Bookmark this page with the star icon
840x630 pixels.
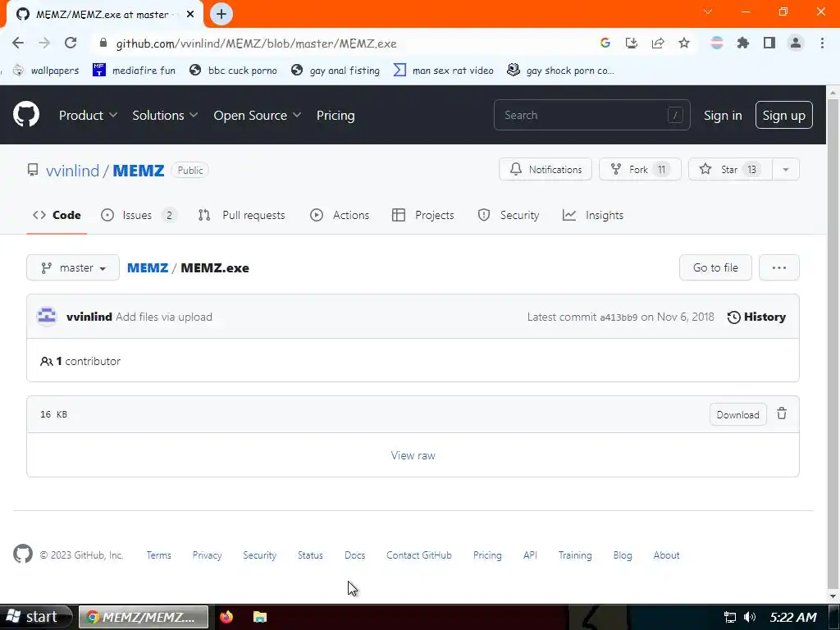coord(684,43)
